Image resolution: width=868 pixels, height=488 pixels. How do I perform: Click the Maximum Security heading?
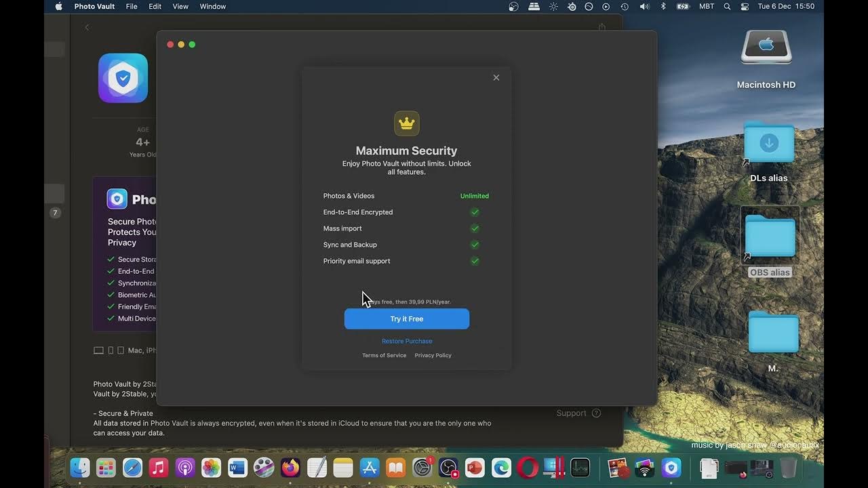pos(407,150)
